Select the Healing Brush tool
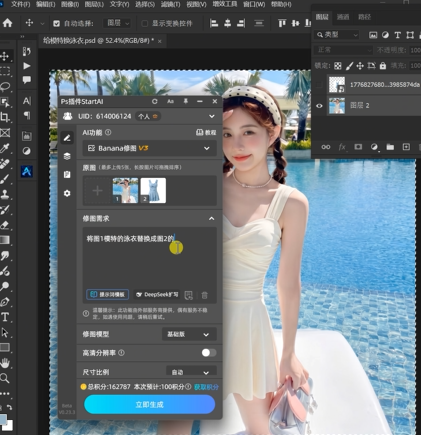The image size is (421, 435). [5, 164]
